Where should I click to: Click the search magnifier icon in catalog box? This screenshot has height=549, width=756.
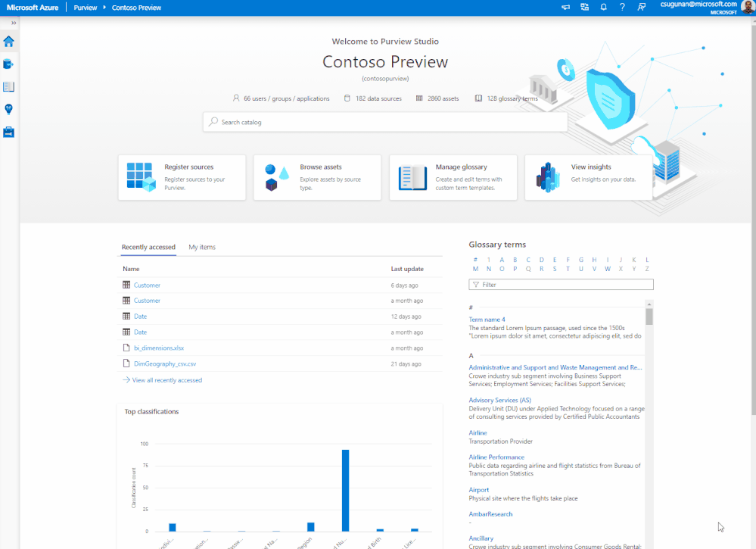(213, 122)
